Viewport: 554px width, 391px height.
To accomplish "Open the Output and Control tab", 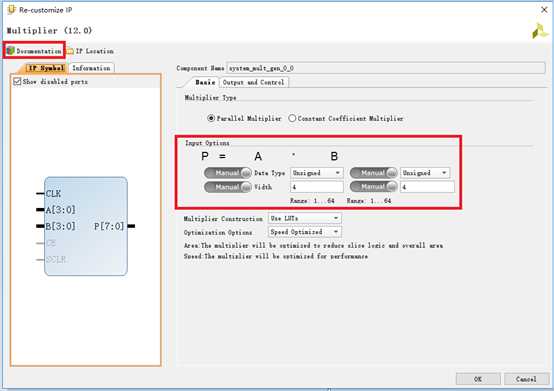I will click(x=253, y=82).
